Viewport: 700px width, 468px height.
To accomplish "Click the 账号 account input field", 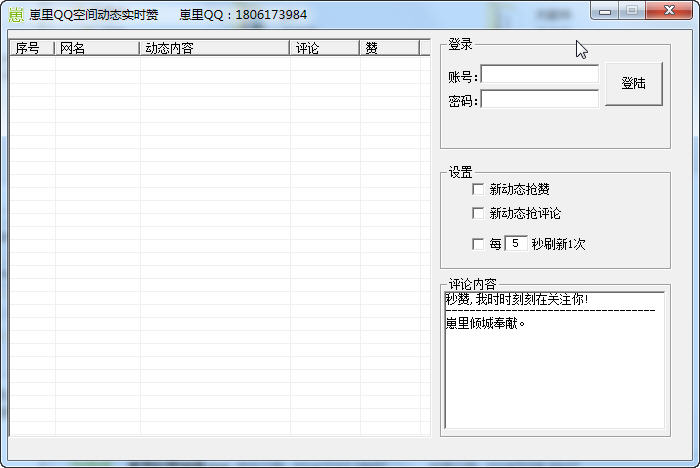I will [x=540, y=74].
